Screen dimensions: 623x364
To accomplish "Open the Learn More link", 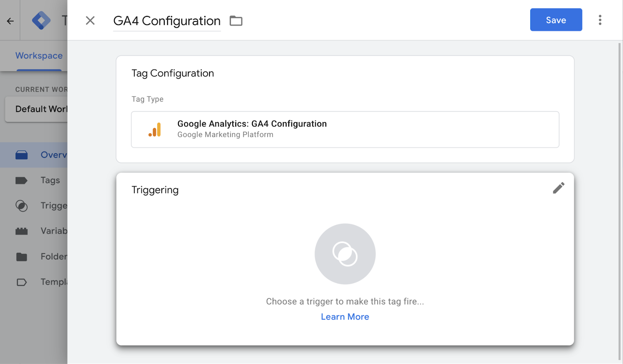I will [x=345, y=317].
